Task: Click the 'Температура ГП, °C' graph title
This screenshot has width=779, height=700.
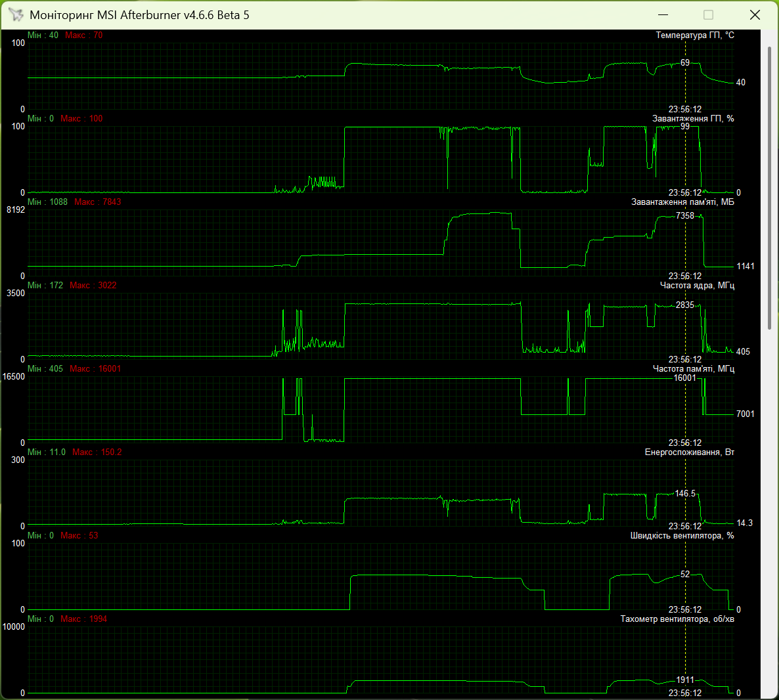Action: click(x=694, y=35)
